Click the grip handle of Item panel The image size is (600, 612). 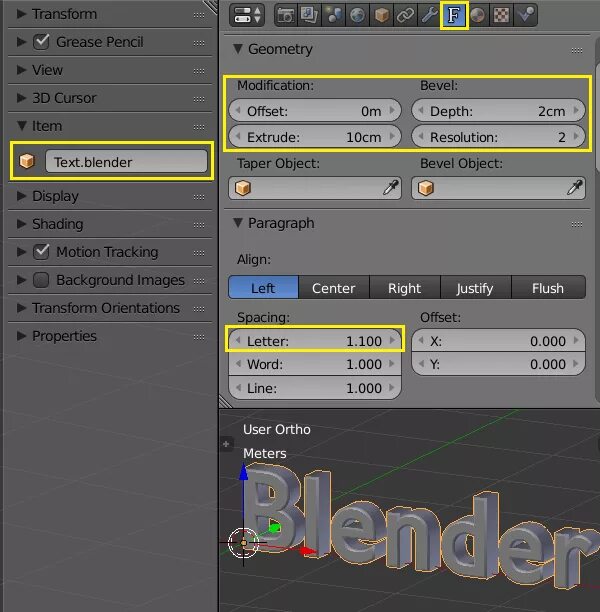pos(199,127)
